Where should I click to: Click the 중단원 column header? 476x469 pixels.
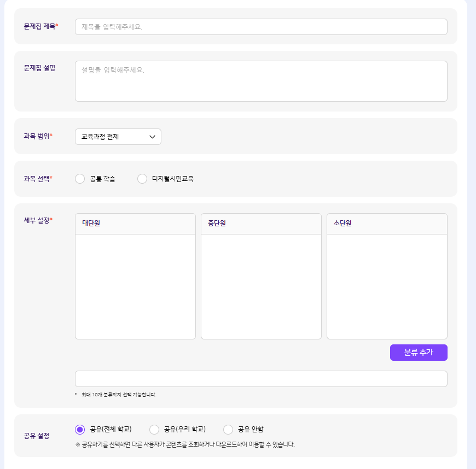[261, 224]
